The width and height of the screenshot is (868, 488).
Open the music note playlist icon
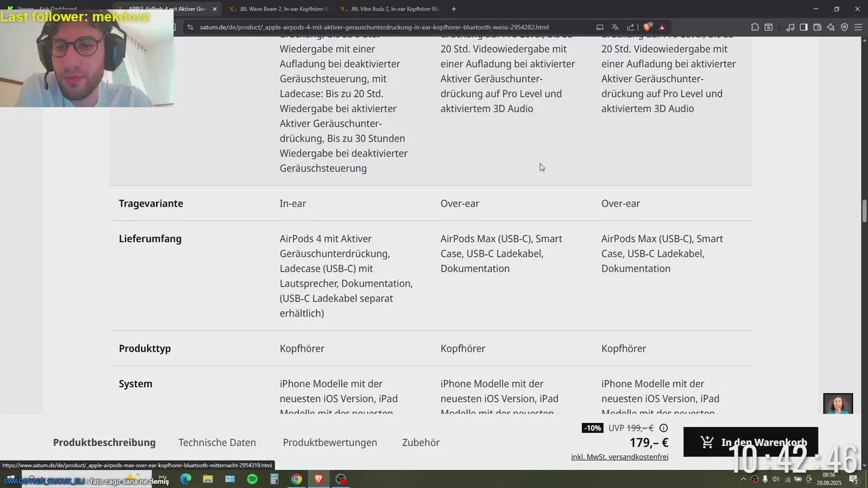[791, 27]
